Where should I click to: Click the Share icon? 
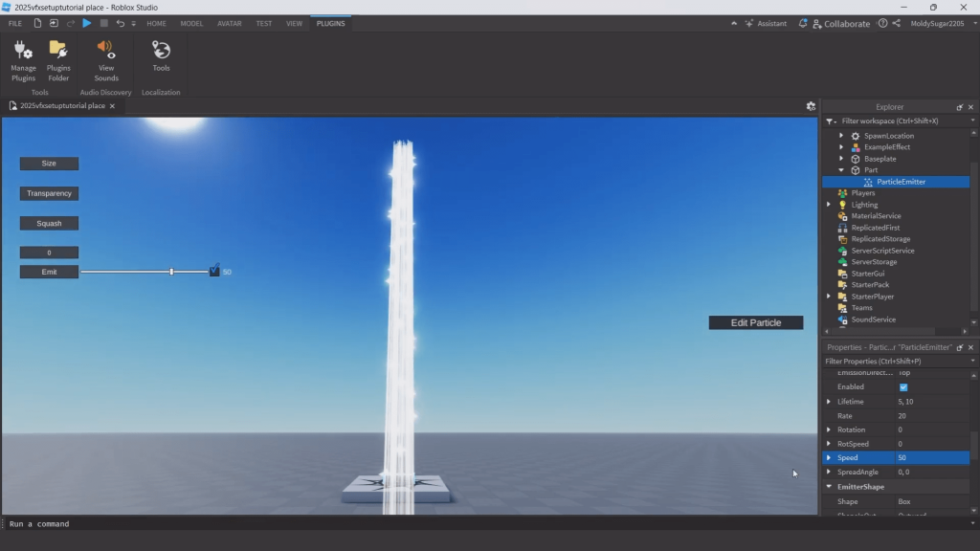[896, 23]
